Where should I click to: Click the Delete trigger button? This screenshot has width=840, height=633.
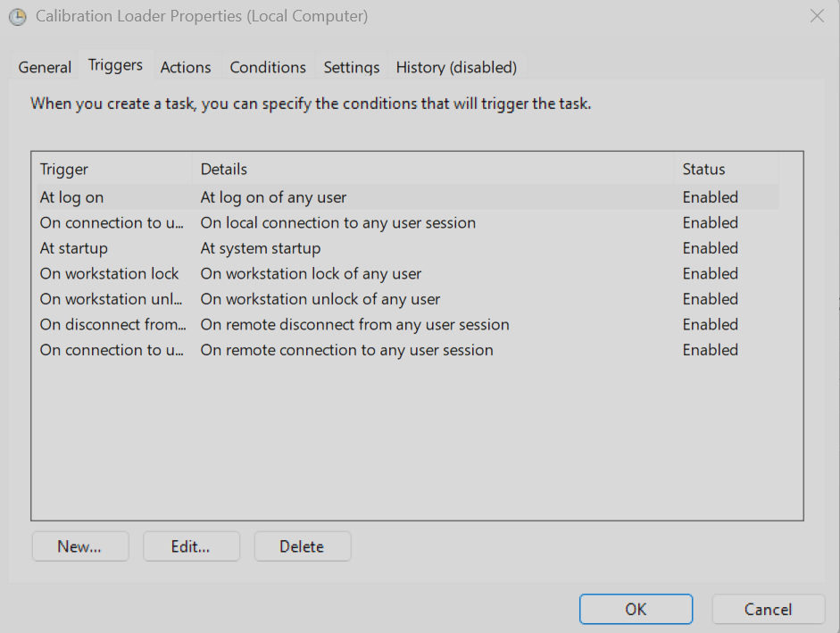302,546
